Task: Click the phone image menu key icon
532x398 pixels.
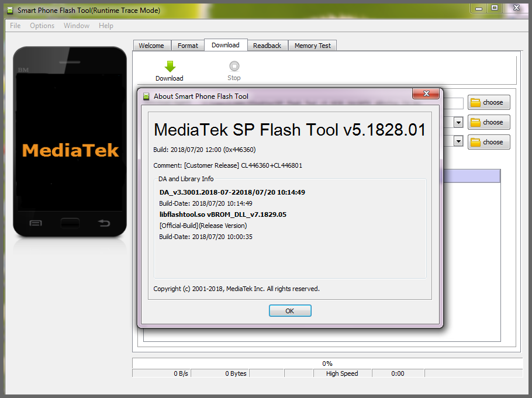Action: pos(36,223)
